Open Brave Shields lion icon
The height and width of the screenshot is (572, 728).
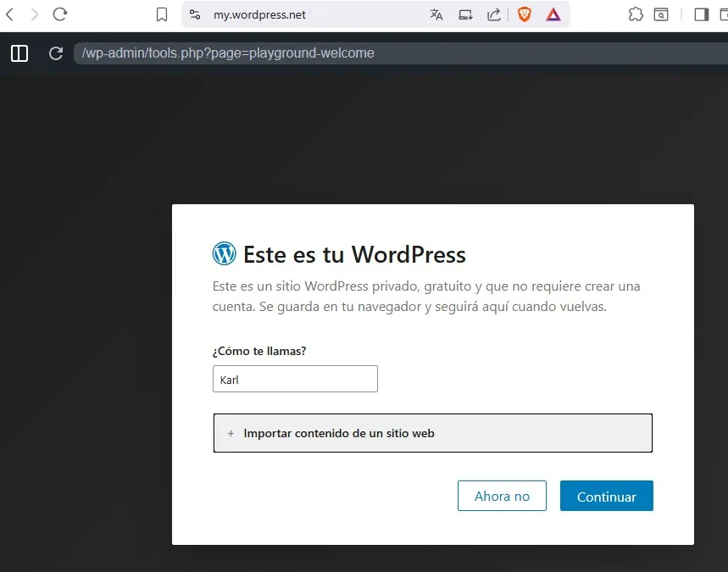click(525, 14)
